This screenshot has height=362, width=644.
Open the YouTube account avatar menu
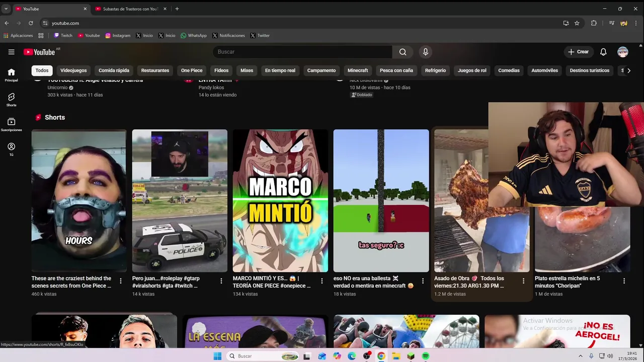623,52
